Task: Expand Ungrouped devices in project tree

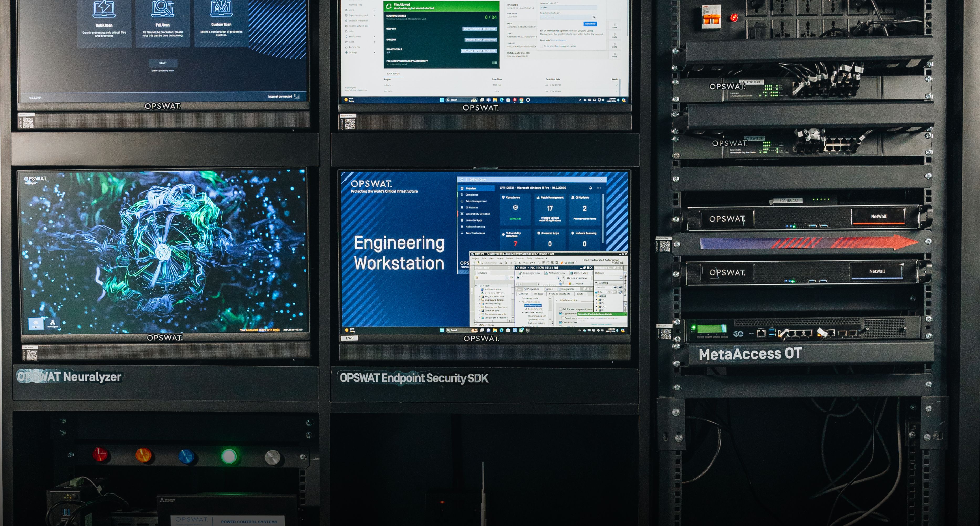Action: pos(479,300)
